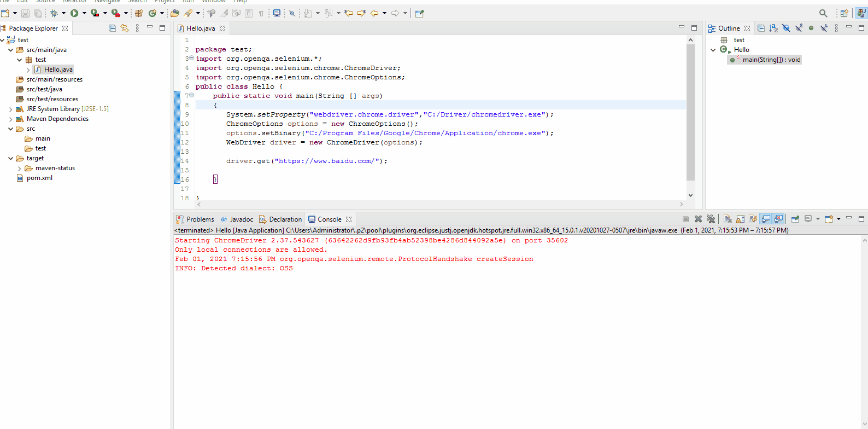Image resolution: width=868 pixels, height=429 pixels.
Task: Click the toolbar magnifier search icon
Action: click(x=823, y=13)
